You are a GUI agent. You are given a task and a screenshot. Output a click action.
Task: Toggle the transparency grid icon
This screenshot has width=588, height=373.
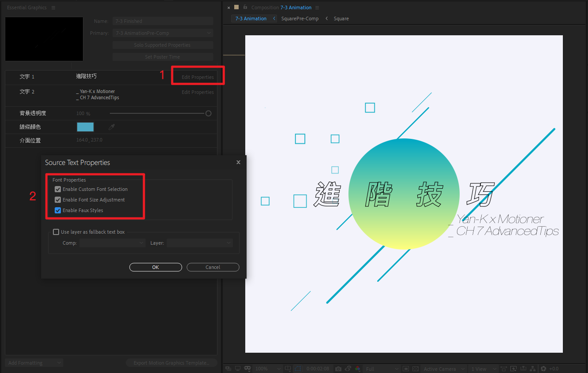tap(416, 369)
